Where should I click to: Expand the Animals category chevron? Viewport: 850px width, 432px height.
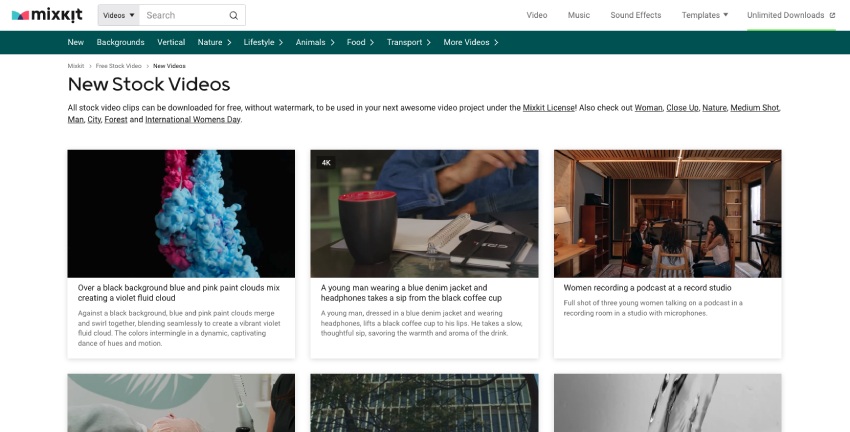tap(332, 42)
